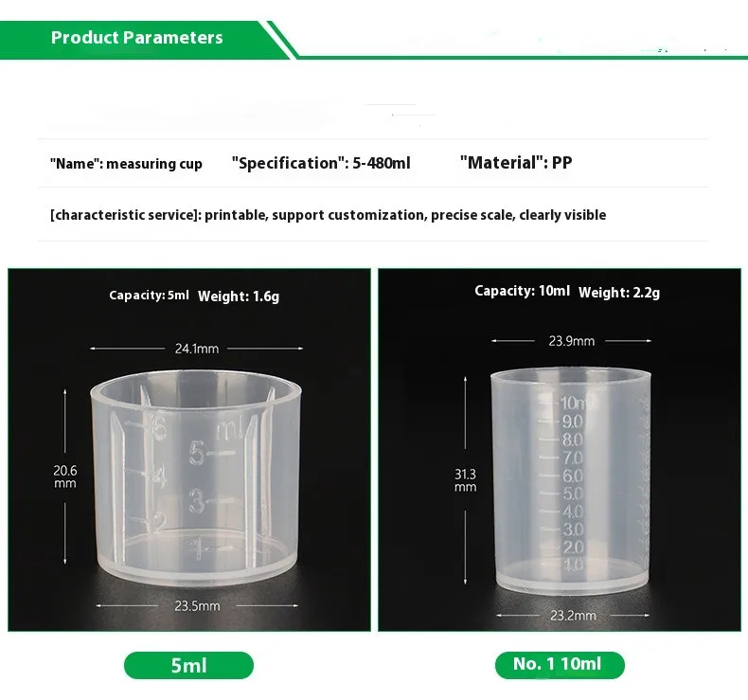Click the Product Parameters header banner

pyautogui.click(x=137, y=38)
